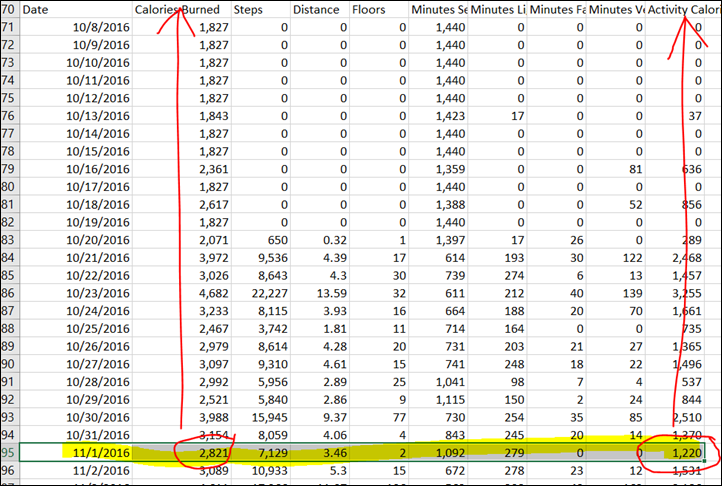Select the circled activity calories value 1,220
The image size is (722, 486).
tap(684, 452)
